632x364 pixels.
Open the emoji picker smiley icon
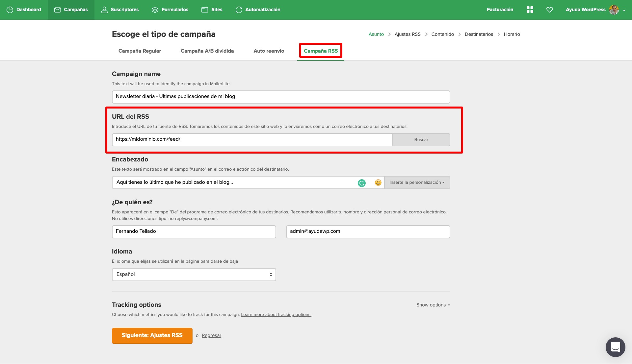pyautogui.click(x=378, y=182)
